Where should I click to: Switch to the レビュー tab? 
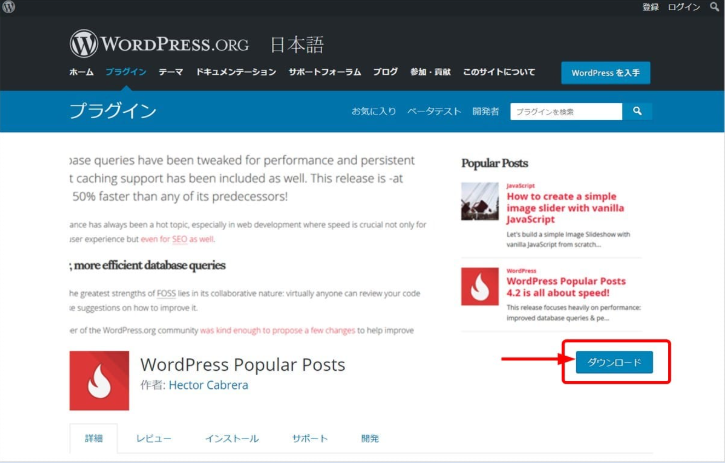154,438
